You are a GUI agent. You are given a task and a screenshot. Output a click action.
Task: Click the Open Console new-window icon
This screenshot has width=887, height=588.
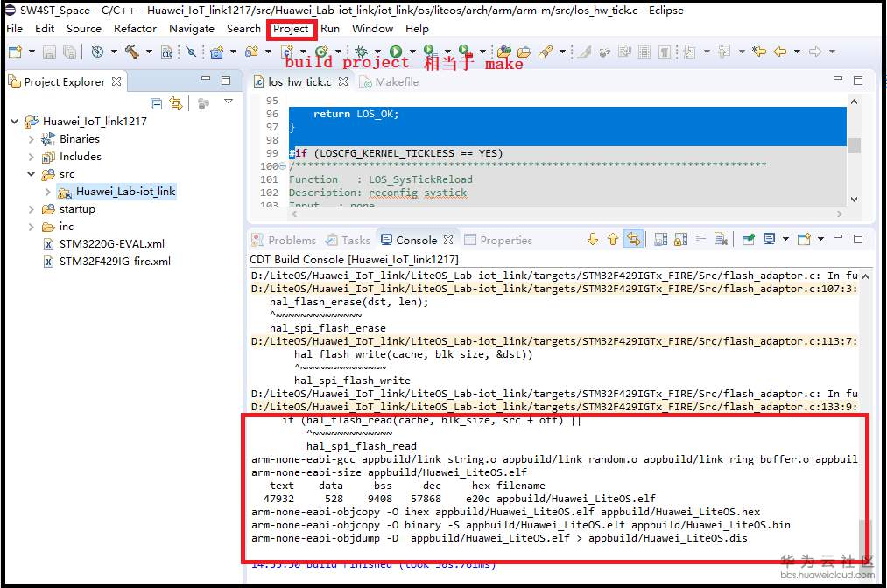(804, 239)
